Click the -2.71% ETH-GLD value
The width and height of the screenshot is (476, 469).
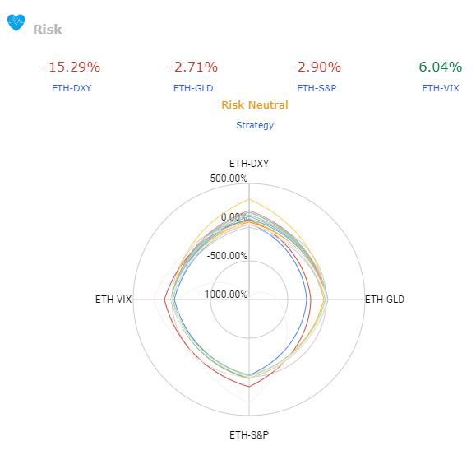193,67
